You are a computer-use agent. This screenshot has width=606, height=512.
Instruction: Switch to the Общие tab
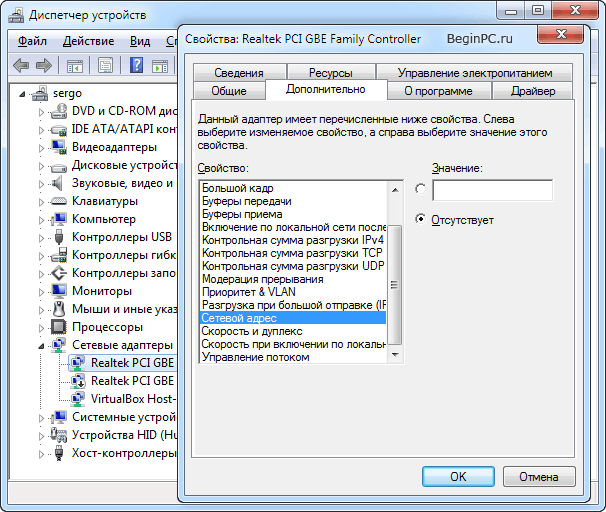coord(229,91)
